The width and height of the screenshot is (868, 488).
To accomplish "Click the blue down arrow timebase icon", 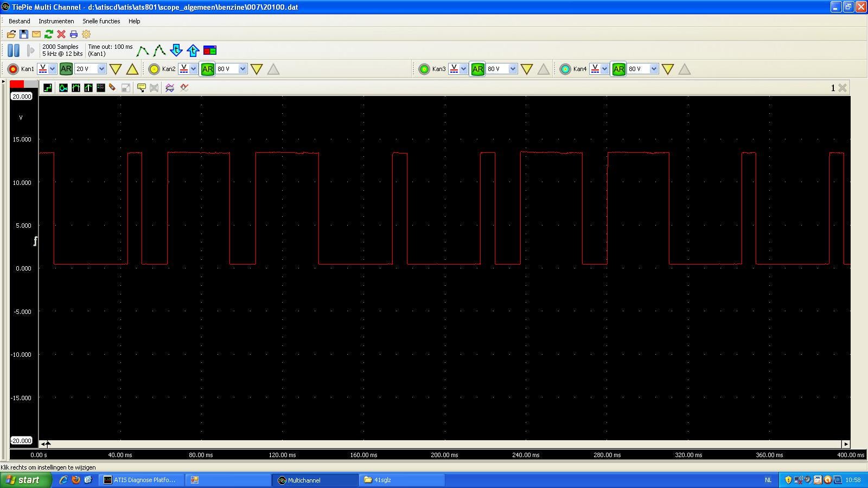I will click(x=176, y=50).
